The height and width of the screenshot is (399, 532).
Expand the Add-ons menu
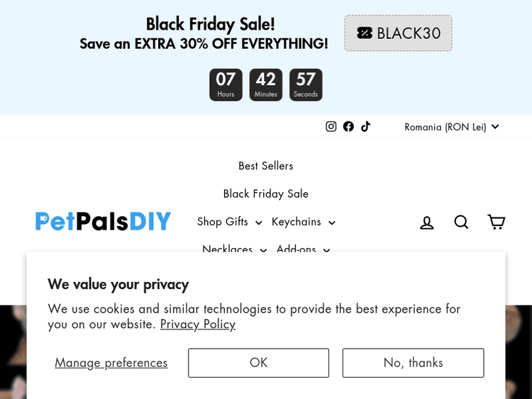coord(303,249)
